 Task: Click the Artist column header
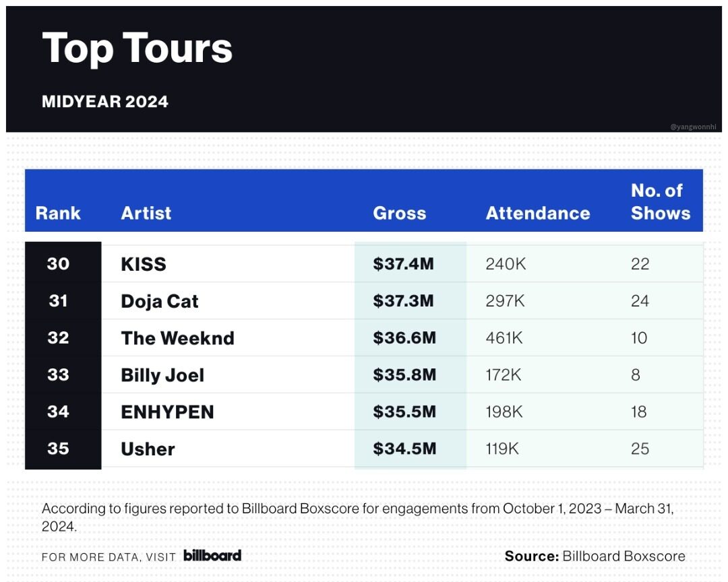click(146, 214)
